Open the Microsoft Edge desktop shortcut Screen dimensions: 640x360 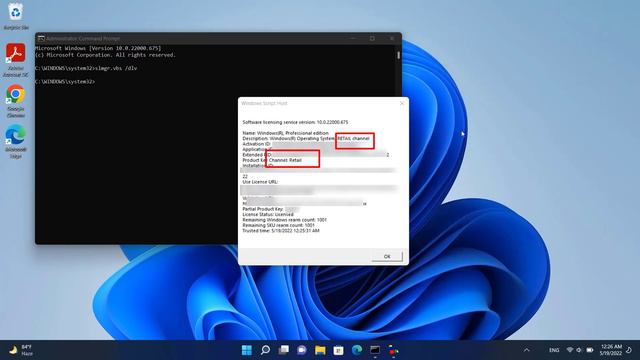pyautogui.click(x=16, y=142)
